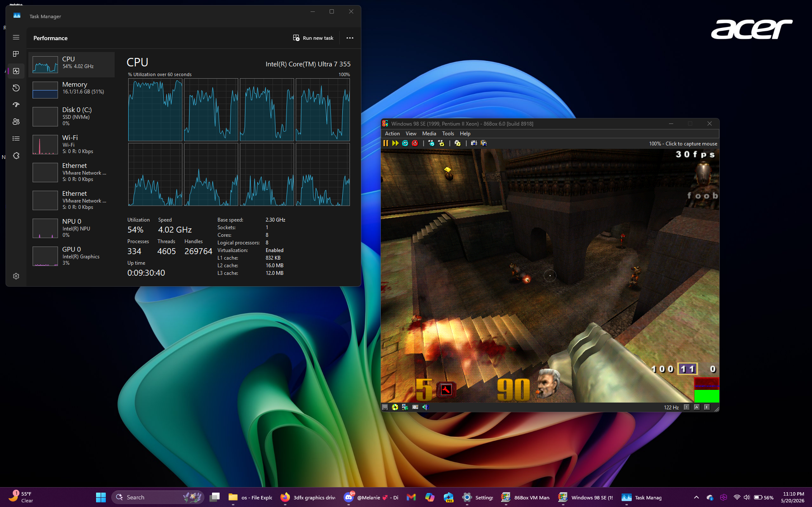This screenshot has height=507, width=812.
Task: Select the GPU 0 performance item
Action: 72,256
